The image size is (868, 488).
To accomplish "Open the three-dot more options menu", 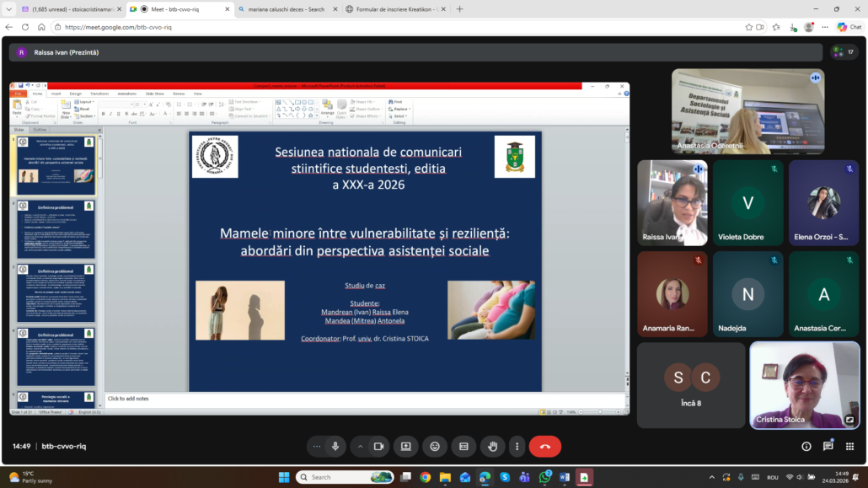I will (517, 447).
